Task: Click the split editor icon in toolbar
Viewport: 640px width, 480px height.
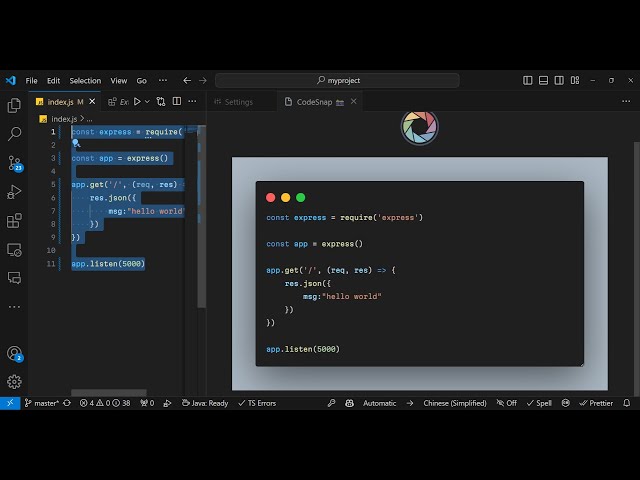Action: 177,101
